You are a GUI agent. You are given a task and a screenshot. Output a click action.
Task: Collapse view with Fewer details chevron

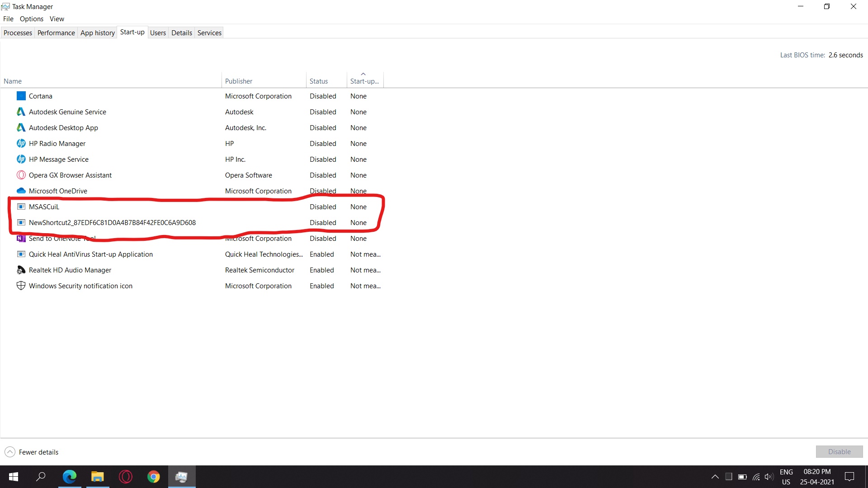(x=10, y=452)
